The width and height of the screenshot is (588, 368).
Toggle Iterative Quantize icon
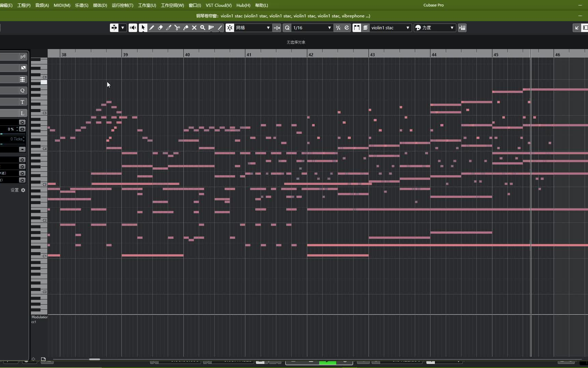click(338, 28)
